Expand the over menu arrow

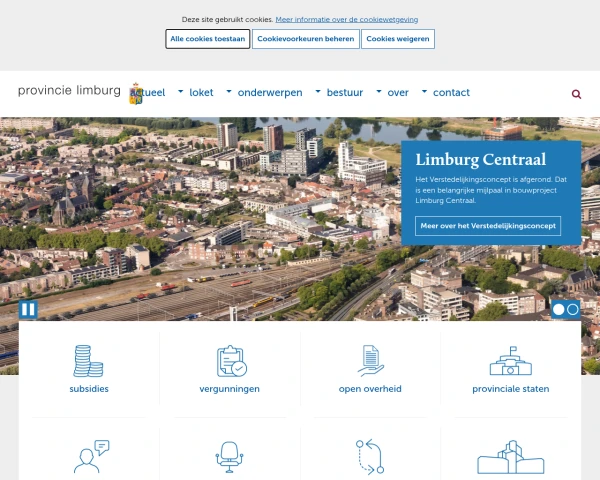tap(379, 91)
